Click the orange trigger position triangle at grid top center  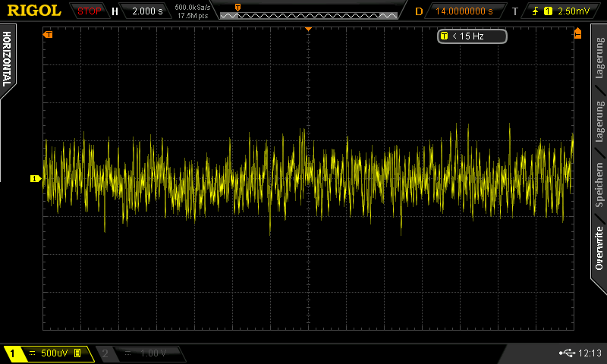309,29
